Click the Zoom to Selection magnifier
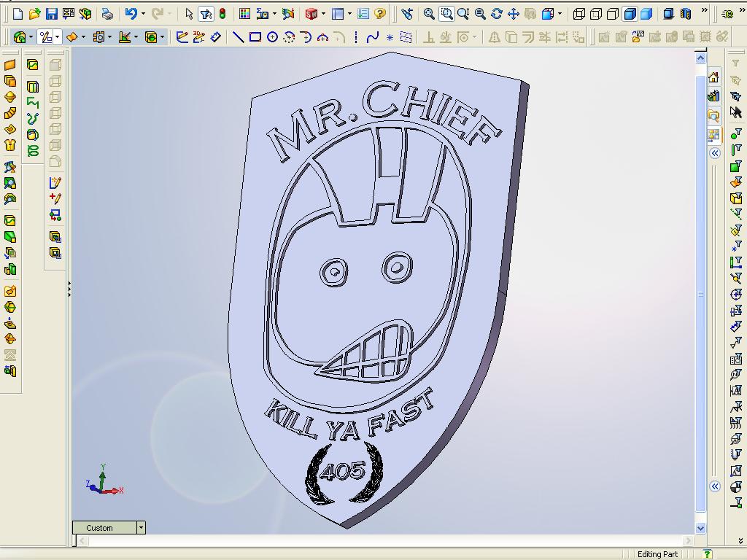 click(480, 14)
